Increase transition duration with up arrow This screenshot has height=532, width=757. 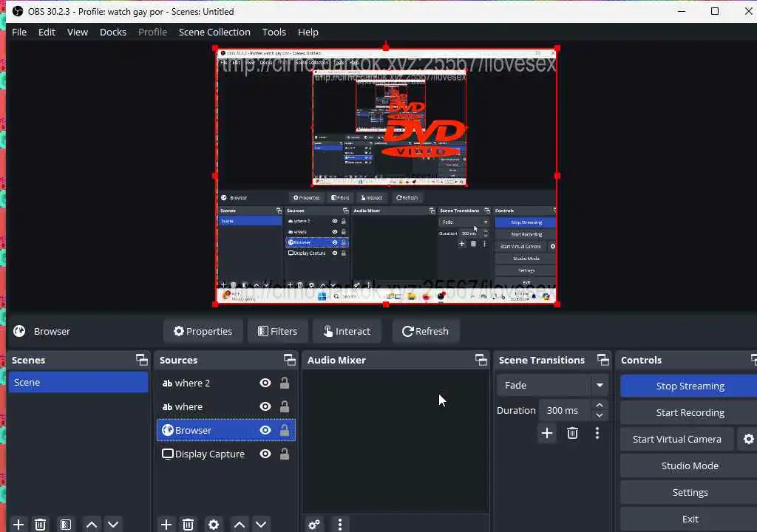click(599, 405)
